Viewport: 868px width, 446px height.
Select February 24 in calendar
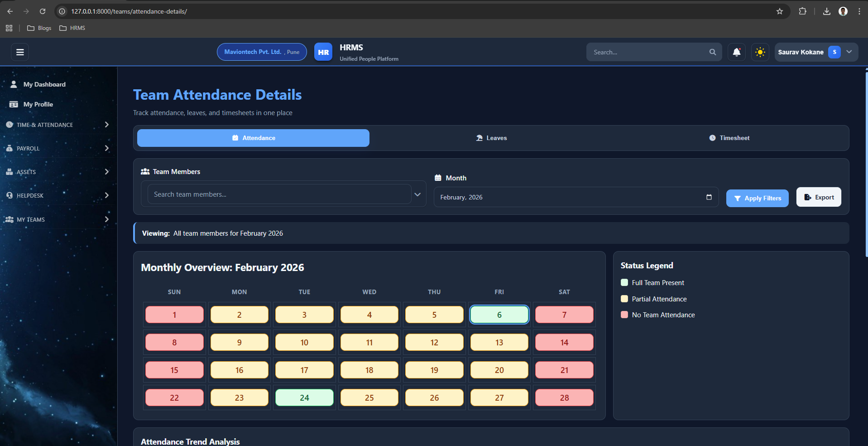pos(304,398)
